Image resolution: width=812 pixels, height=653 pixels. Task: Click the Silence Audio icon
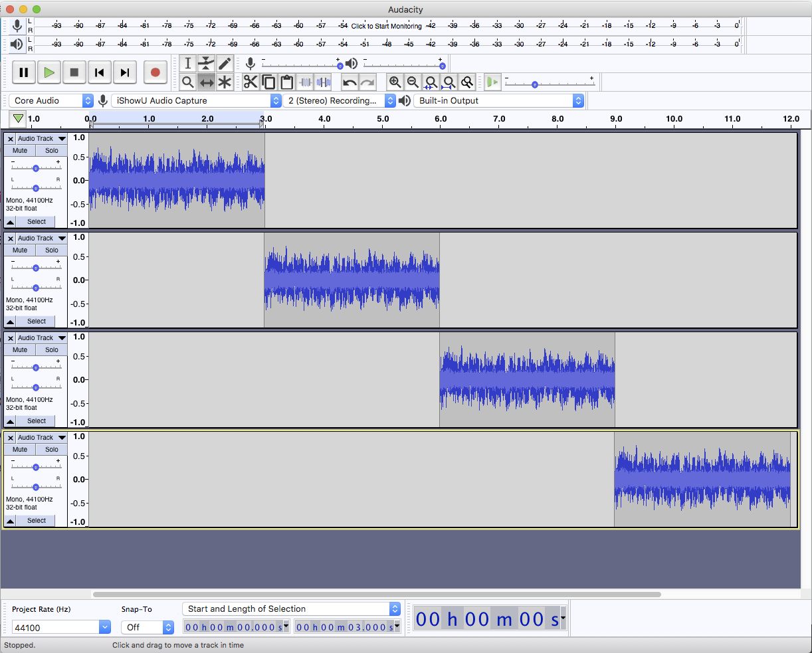point(324,82)
